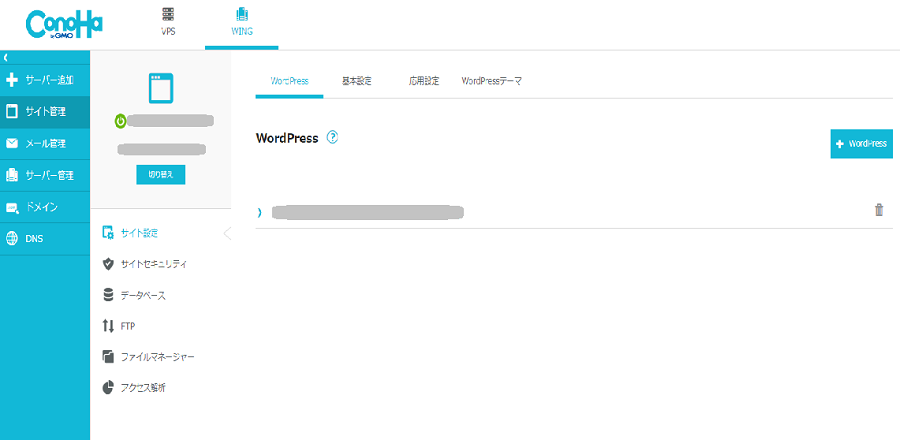Switch to the WordPressテーマ tab
Image resolution: width=900 pixels, height=440 pixels.
[491, 81]
